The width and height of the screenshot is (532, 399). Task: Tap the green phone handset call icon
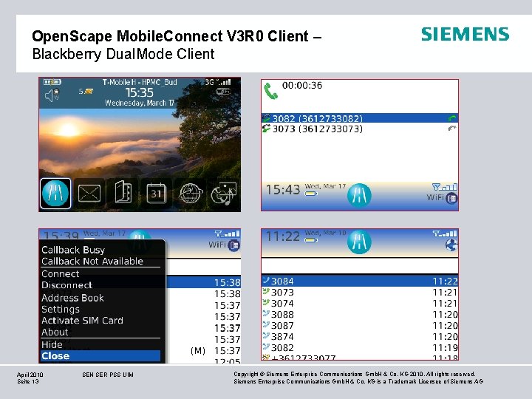tap(270, 91)
